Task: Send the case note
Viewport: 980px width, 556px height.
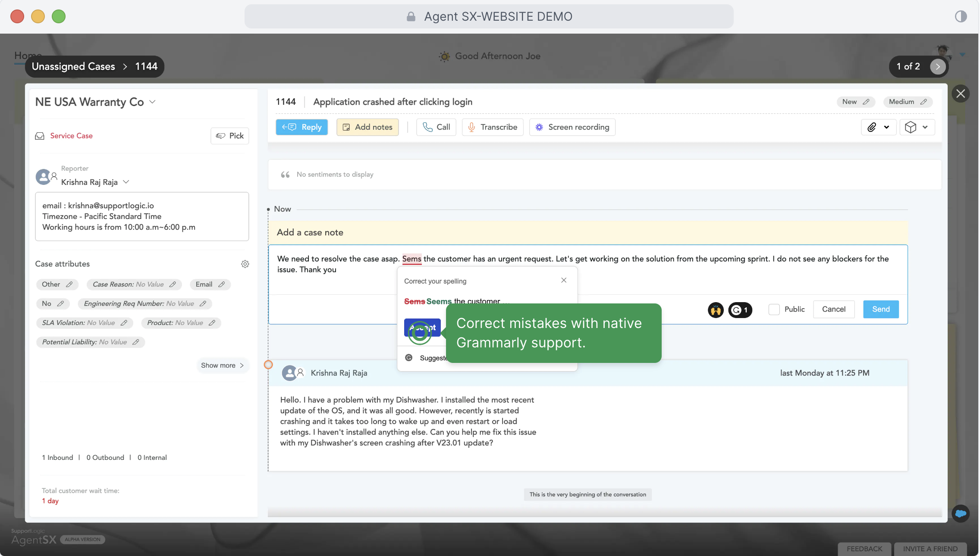Action: 881,309
